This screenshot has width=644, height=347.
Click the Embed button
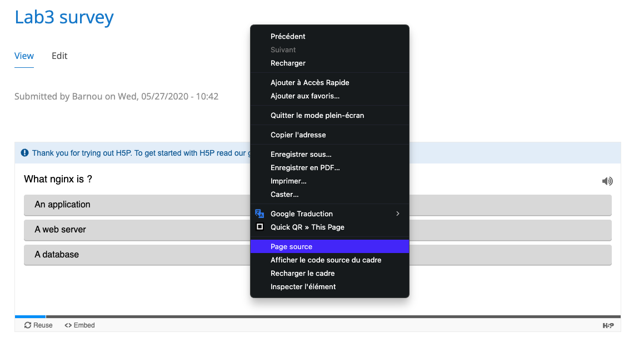click(x=79, y=325)
